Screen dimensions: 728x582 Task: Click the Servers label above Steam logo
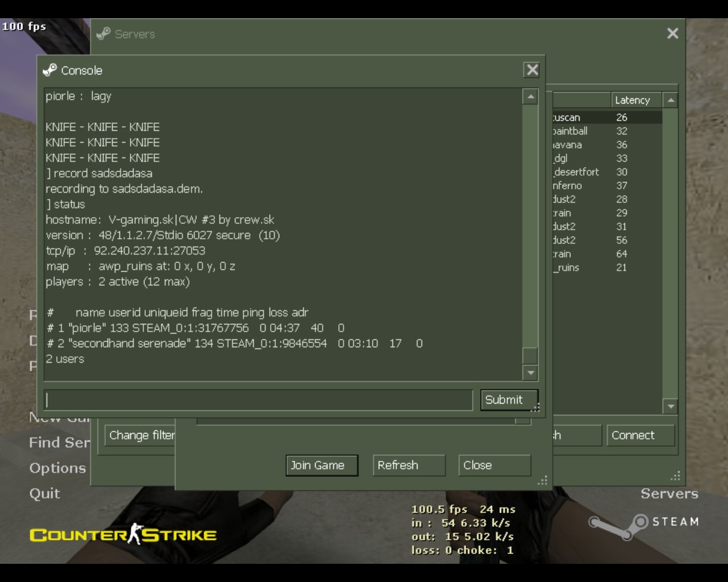pos(669,493)
